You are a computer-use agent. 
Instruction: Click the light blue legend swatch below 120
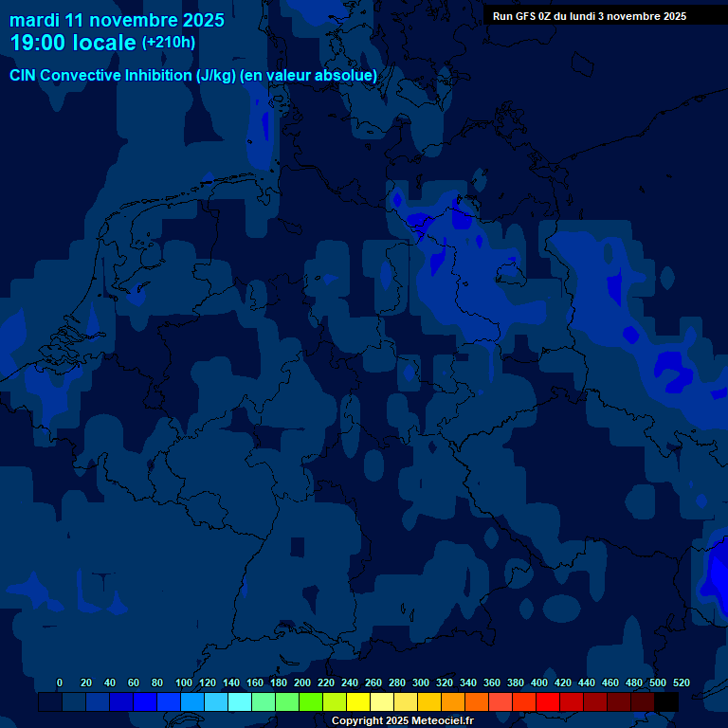[192, 702]
